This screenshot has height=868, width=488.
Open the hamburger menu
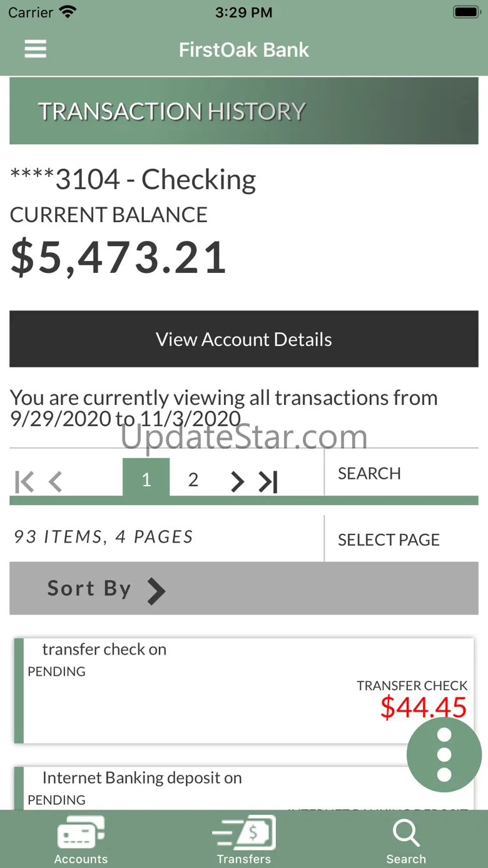(36, 49)
